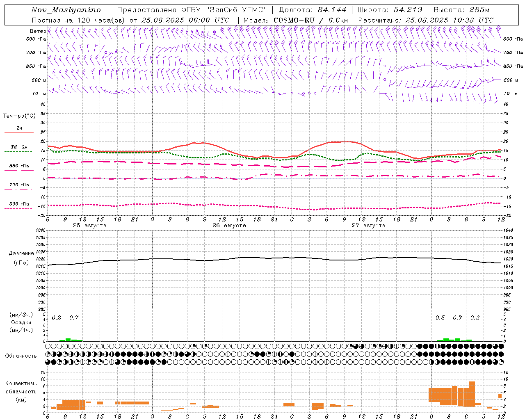Click the 'Долгота: 84.144' longitude value

tap(313, 10)
